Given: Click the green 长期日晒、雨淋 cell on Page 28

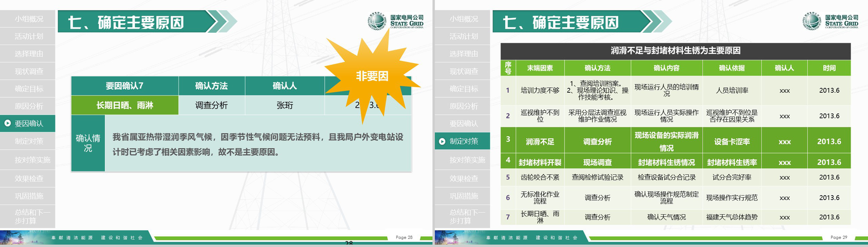Looking at the screenshot, I should pyautogui.click(x=125, y=105).
